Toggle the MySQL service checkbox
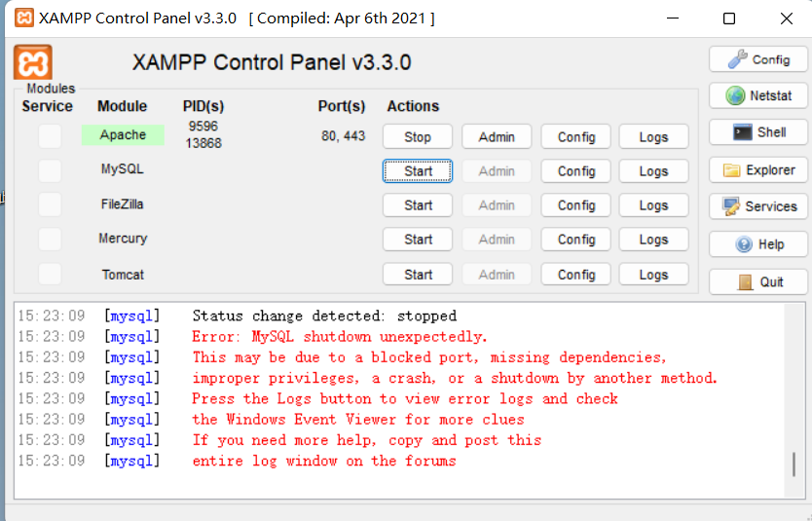Viewport: 812px width, 521px height. pos(51,170)
